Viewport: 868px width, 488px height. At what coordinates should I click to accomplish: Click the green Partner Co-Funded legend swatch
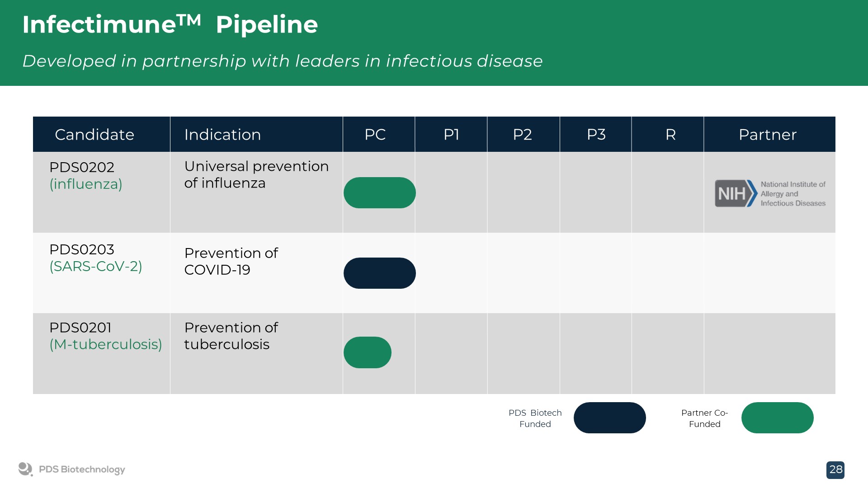pyautogui.click(x=777, y=418)
